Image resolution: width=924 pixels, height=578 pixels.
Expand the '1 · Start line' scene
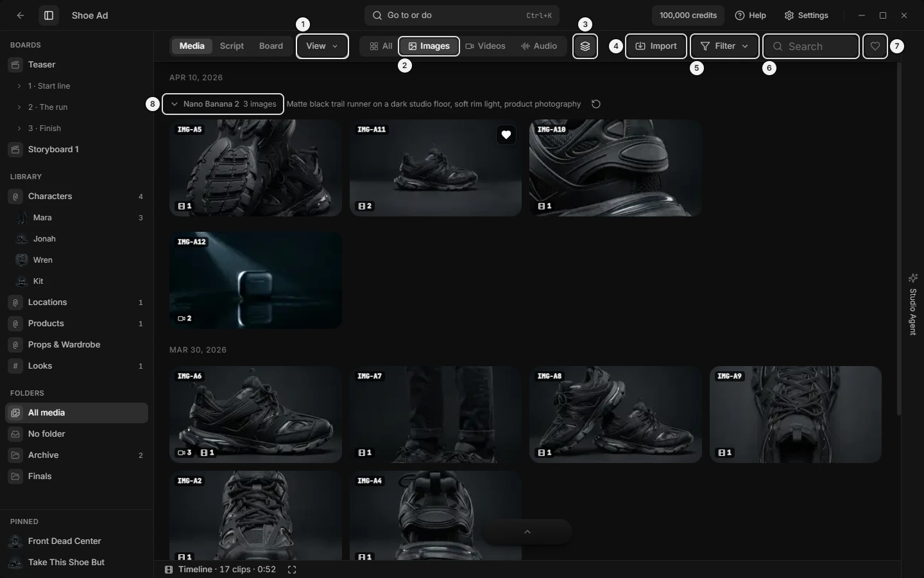[x=19, y=86]
